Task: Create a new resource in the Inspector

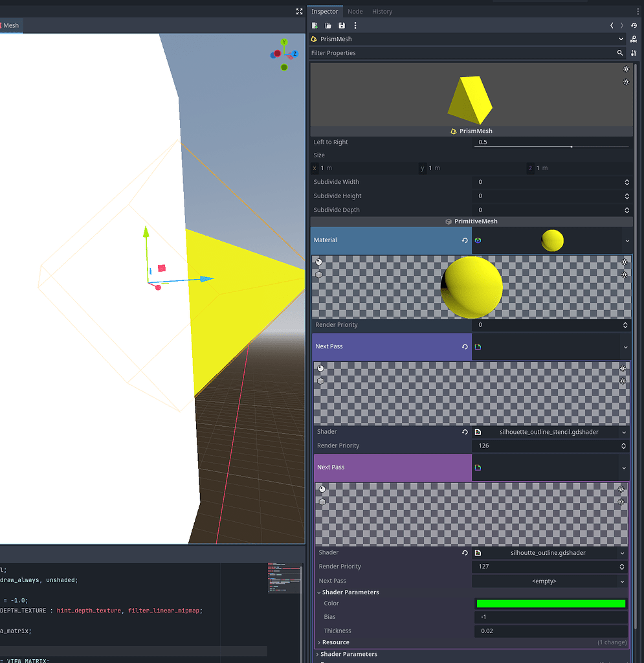Action: pyautogui.click(x=314, y=25)
